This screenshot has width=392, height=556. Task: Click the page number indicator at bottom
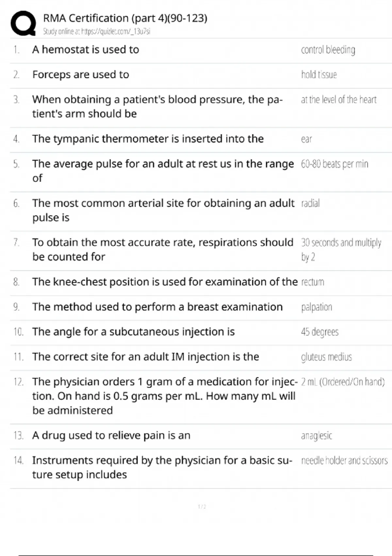[202, 507]
